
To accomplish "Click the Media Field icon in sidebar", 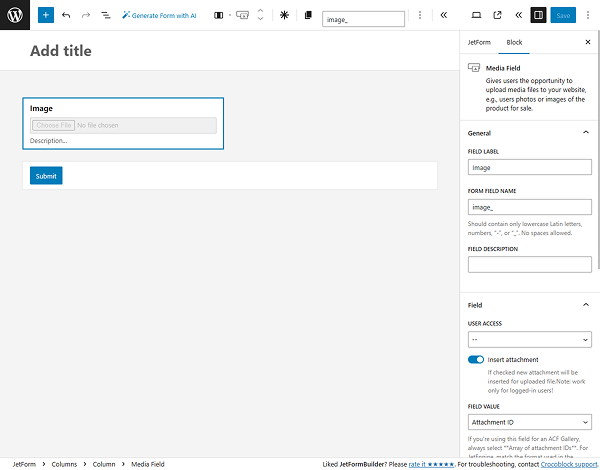I will pyautogui.click(x=474, y=68).
